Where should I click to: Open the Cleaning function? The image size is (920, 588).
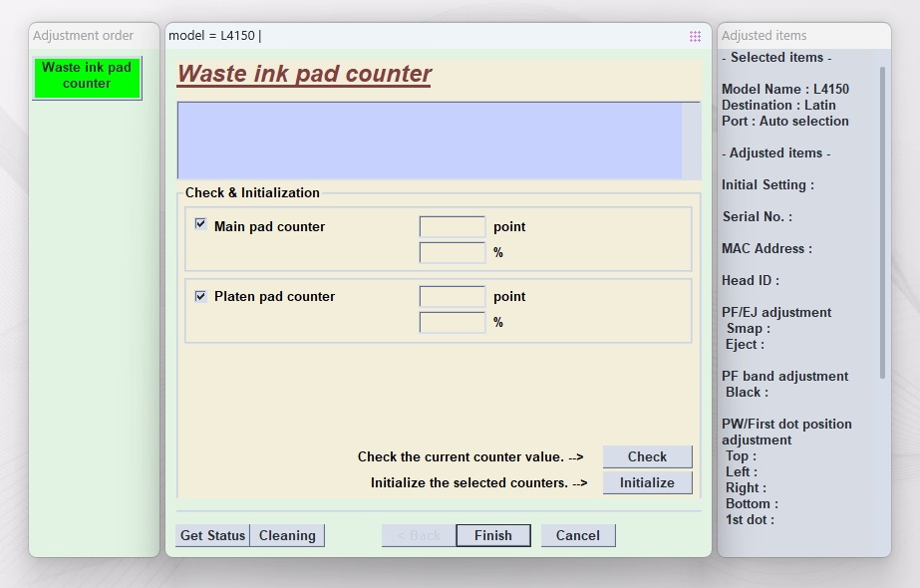pyautogui.click(x=287, y=535)
